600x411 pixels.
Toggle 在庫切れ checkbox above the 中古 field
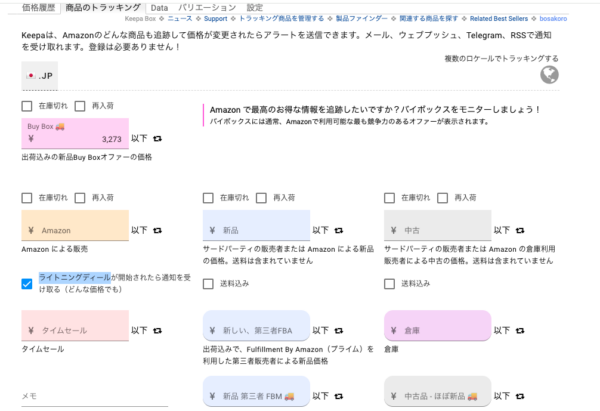point(391,198)
